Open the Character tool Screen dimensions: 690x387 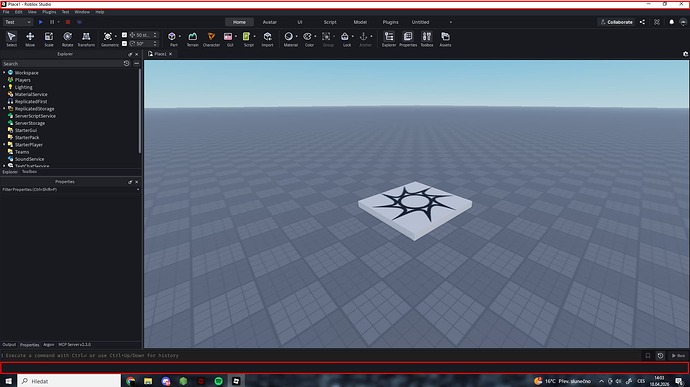[x=211, y=39]
